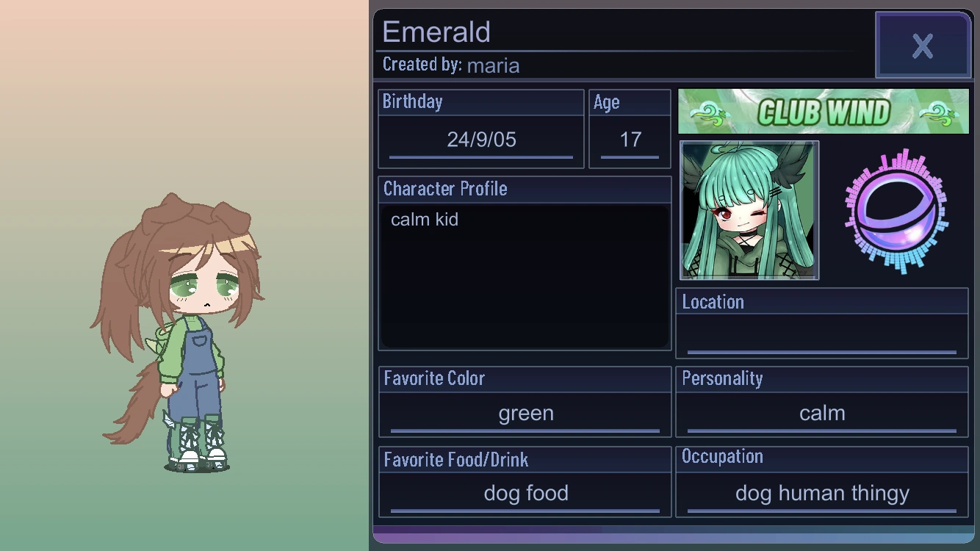The height and width of the screenshot is (551, 980).
Task: Edit the creator name maria
Action: click(493, 65)
